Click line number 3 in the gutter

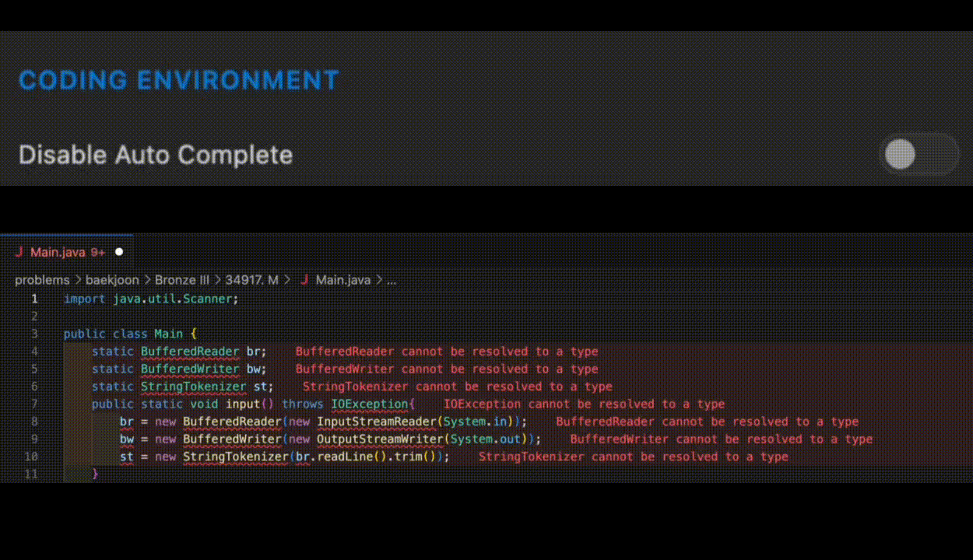(x=34, y=334)
